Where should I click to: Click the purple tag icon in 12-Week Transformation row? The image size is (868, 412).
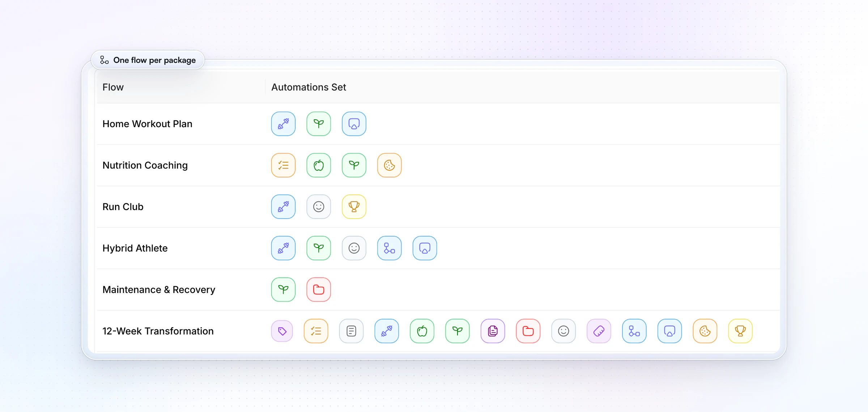[x=282, y=331]
